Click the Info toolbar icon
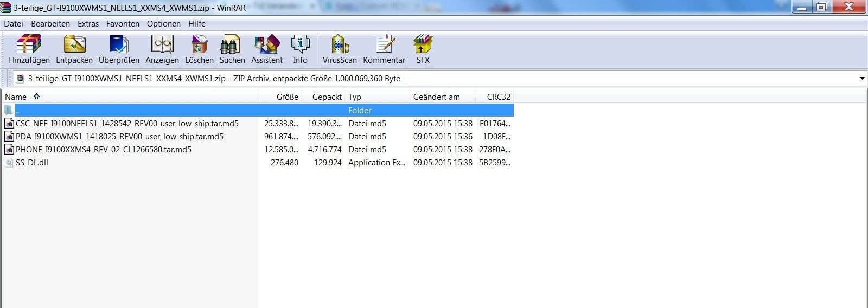Viewport: 868px width, 308px height. (300, 44)
